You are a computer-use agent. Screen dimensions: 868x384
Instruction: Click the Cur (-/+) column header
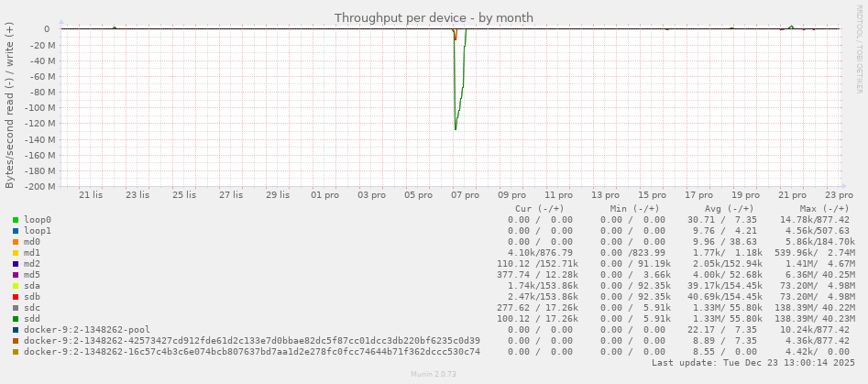point(539,209)
